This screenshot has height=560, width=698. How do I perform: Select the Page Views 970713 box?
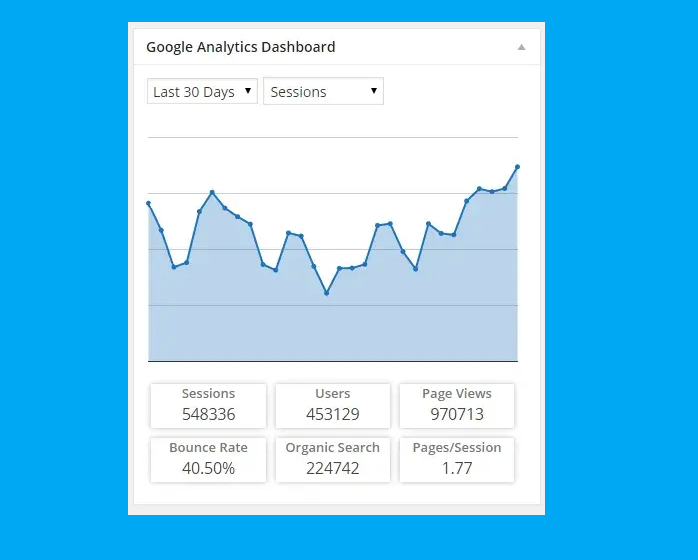tap(457, 406)
